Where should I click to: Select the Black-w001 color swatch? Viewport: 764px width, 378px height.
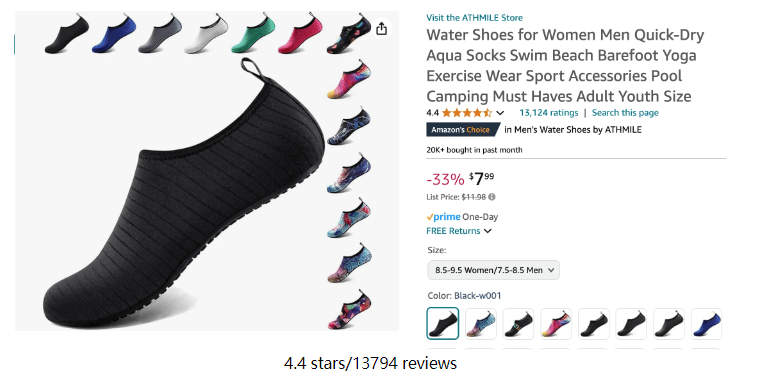(x=442, y=323)
